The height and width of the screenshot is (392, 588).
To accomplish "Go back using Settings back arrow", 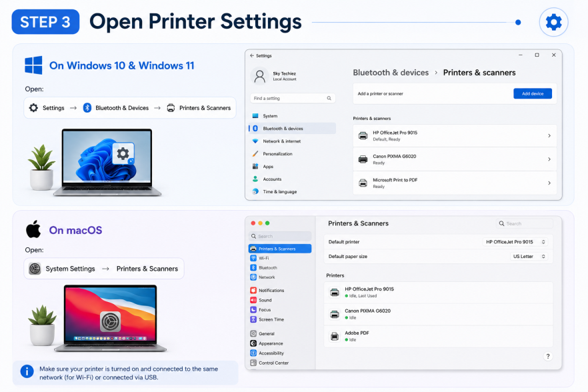I will pyautogui.click(x=251, y=55).
